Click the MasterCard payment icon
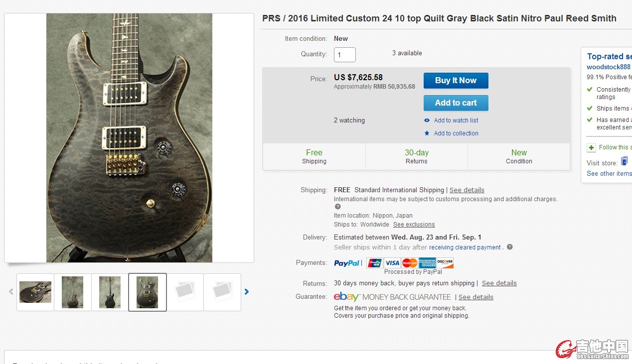This screenshot has height=364, width=632. point(410,263)
